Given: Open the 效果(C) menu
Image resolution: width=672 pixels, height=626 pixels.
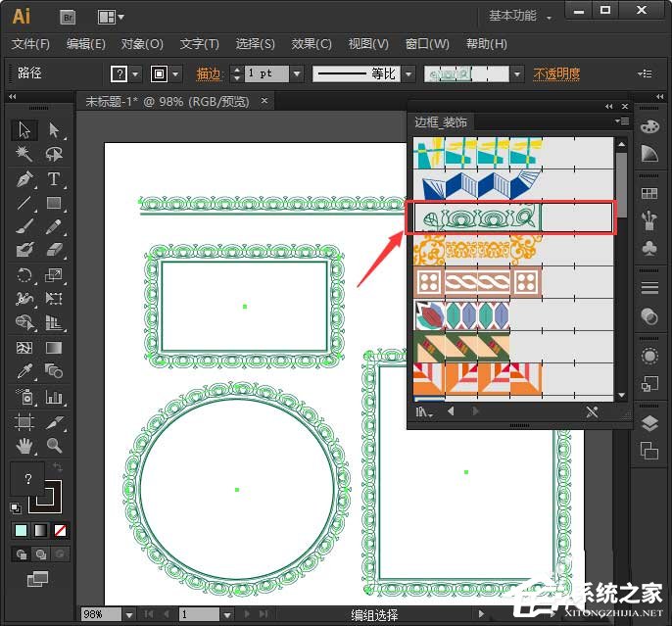Looking at the screenshot, I should pos(312,44).
